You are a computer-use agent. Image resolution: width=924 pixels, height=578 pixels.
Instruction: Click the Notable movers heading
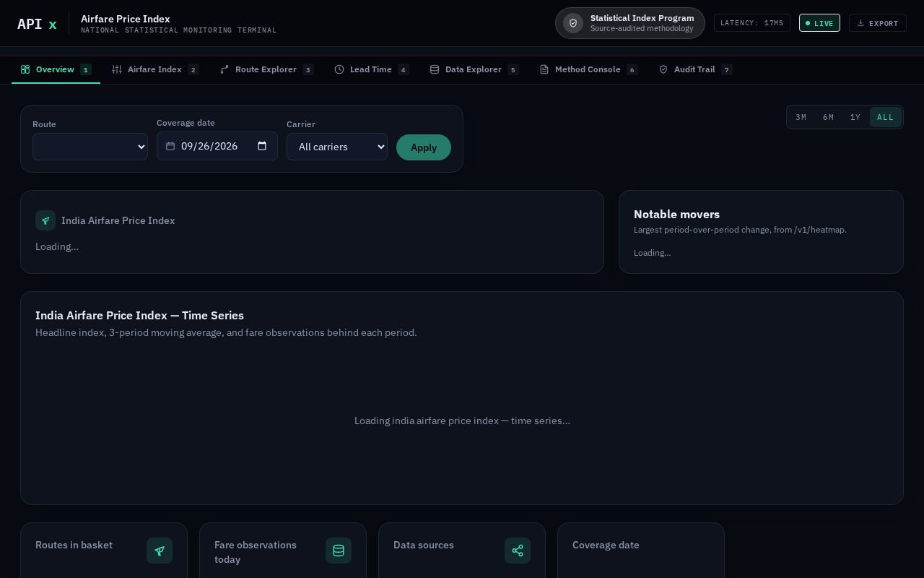click(676, 215)
